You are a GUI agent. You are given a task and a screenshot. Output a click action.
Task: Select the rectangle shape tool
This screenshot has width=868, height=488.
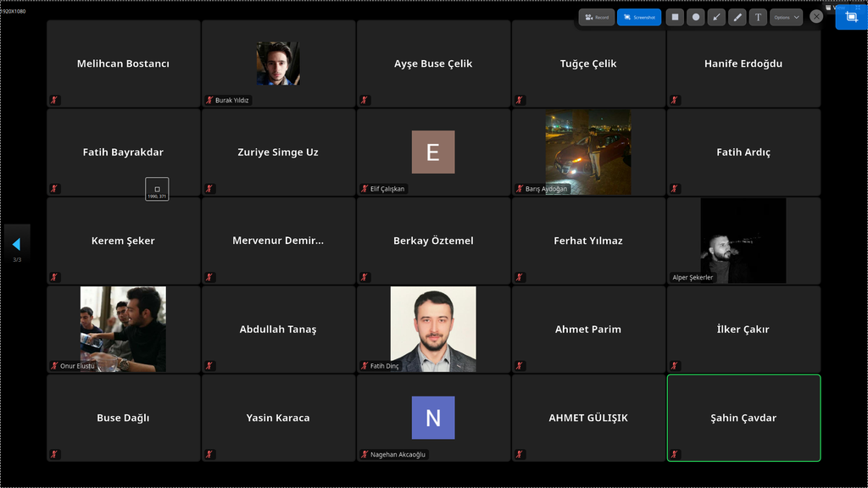point(675,17)
